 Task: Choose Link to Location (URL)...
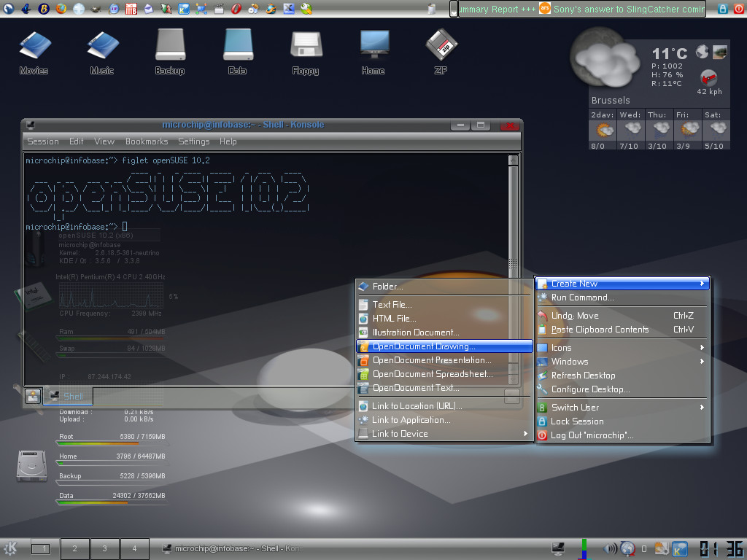click(444, 406)
